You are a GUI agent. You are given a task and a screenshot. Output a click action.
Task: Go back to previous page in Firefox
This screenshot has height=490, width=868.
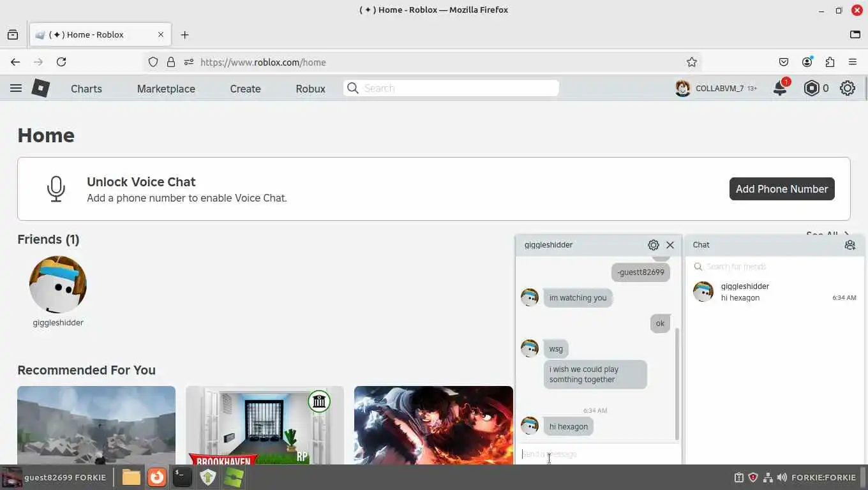[x=15, y=62]
